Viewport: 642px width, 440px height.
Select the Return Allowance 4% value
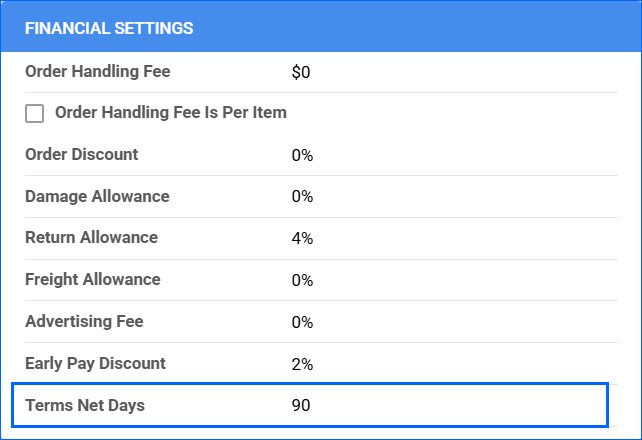[x=302, y=239]
